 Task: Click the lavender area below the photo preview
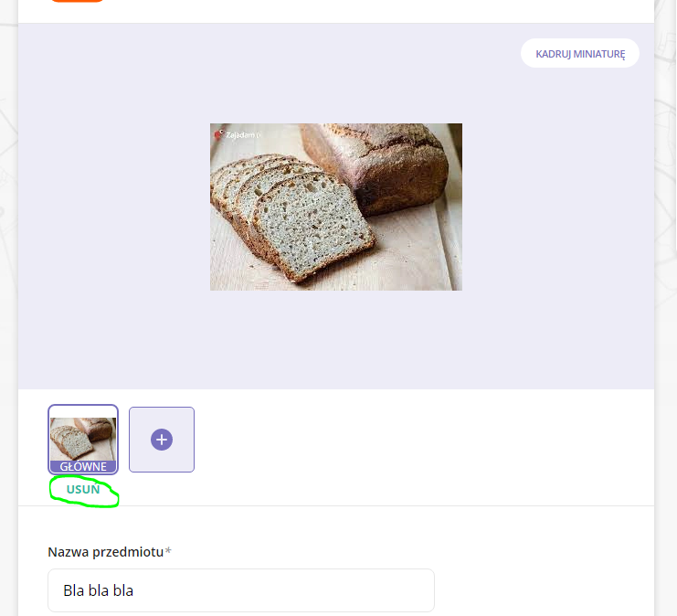coord(336,340)
